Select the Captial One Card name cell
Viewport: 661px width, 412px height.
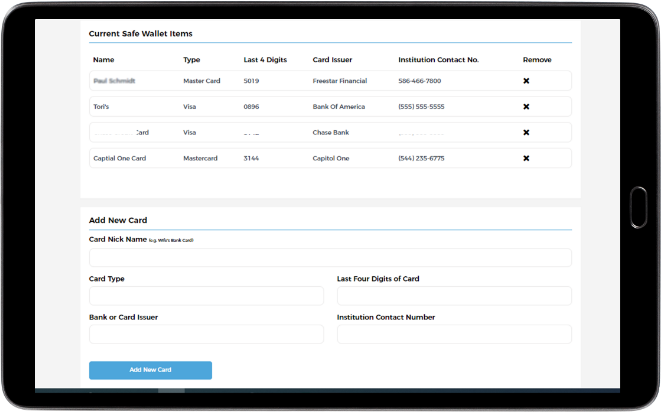pyautogui.click(x=120, y=158)
